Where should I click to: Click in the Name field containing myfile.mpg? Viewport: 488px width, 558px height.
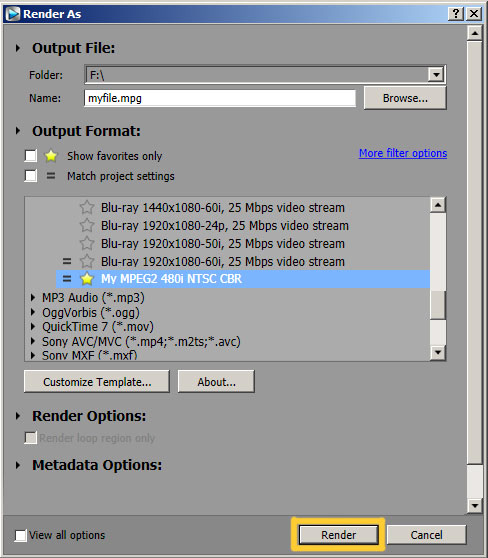coord(220,98)
